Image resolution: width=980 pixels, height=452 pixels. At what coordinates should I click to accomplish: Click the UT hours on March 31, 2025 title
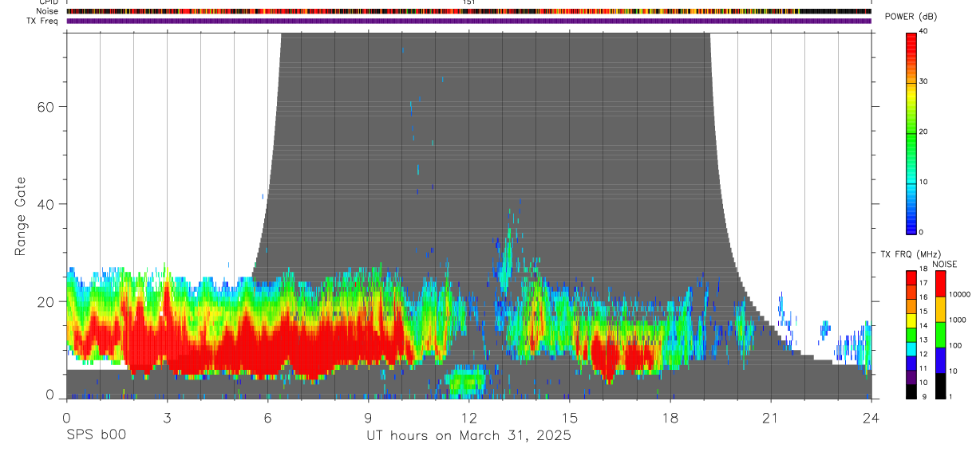pos(468,436)
